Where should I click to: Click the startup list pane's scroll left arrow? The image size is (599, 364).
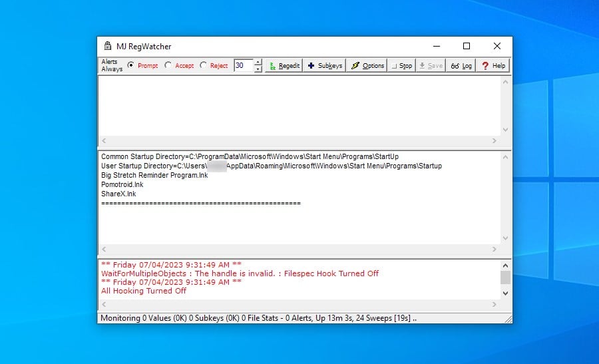click(x=104, y=249)
